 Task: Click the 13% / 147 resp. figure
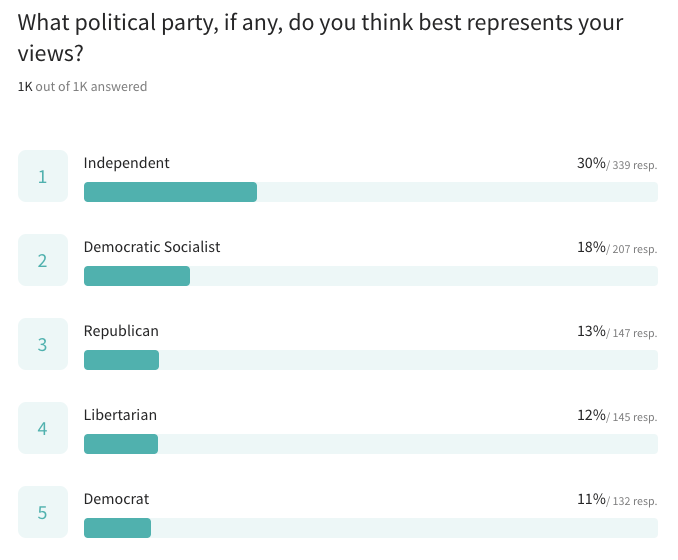point(617,332)
